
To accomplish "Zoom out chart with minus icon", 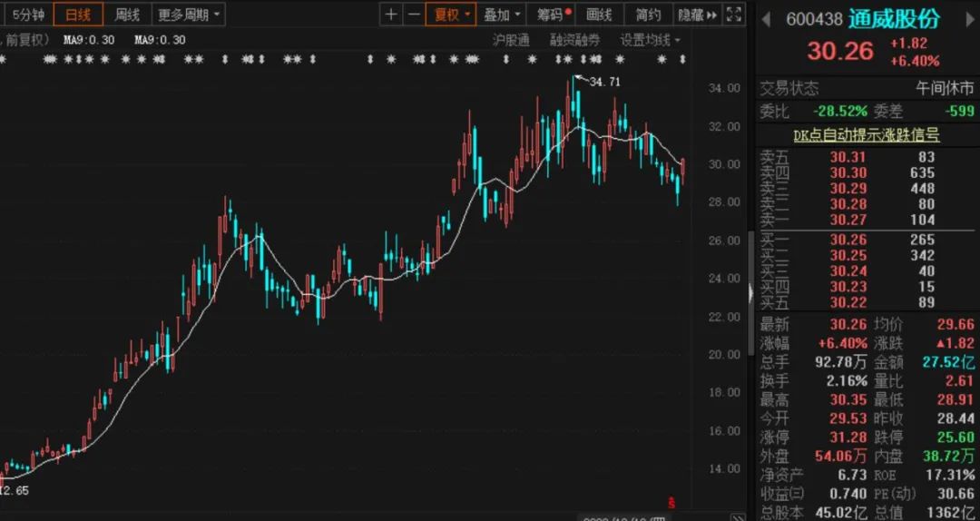I will click(414, 15).
